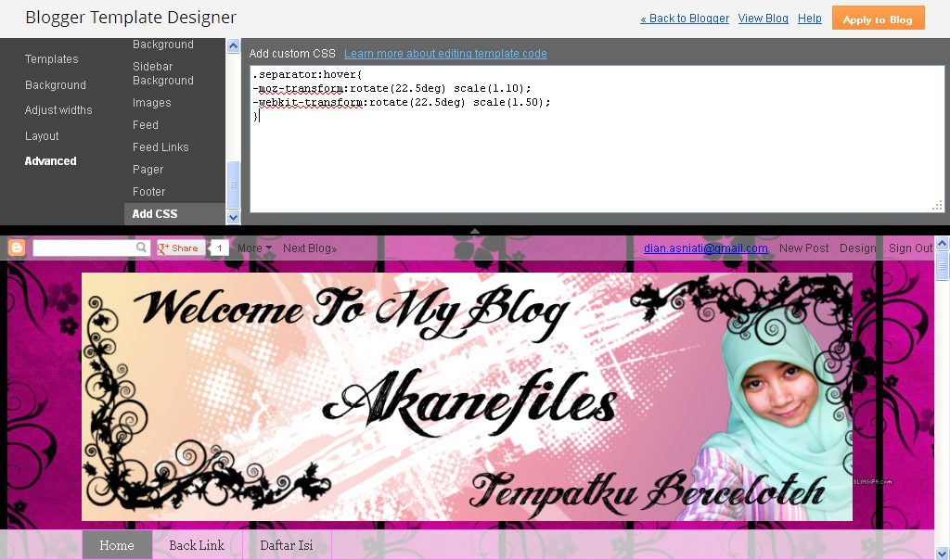Select Images in the advanced submenu
The image size is (950, 560).
tap(151, 102)
